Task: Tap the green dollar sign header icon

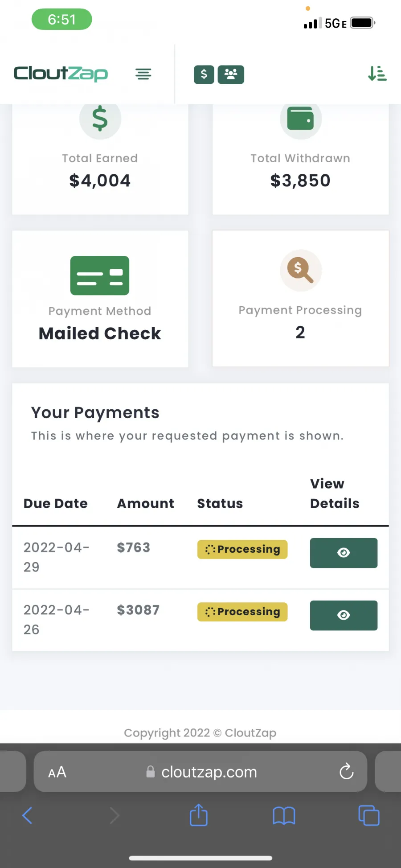Action: coord(204,74)
